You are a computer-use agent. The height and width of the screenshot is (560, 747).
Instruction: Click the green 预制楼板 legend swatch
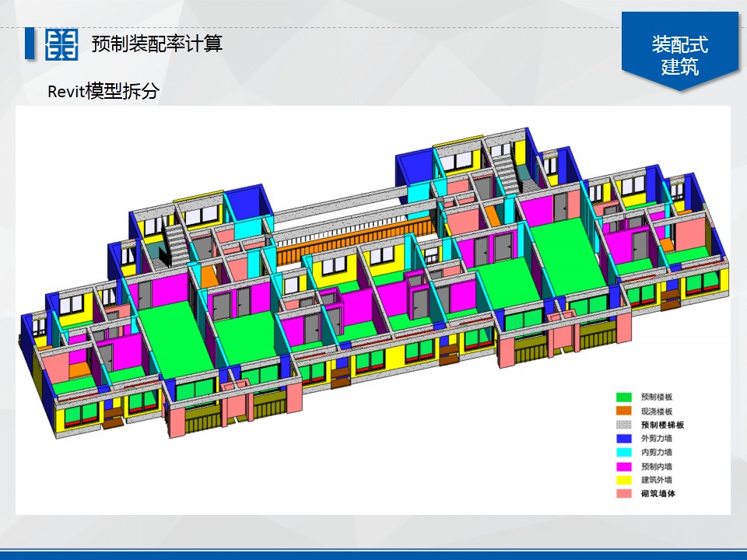623,397
